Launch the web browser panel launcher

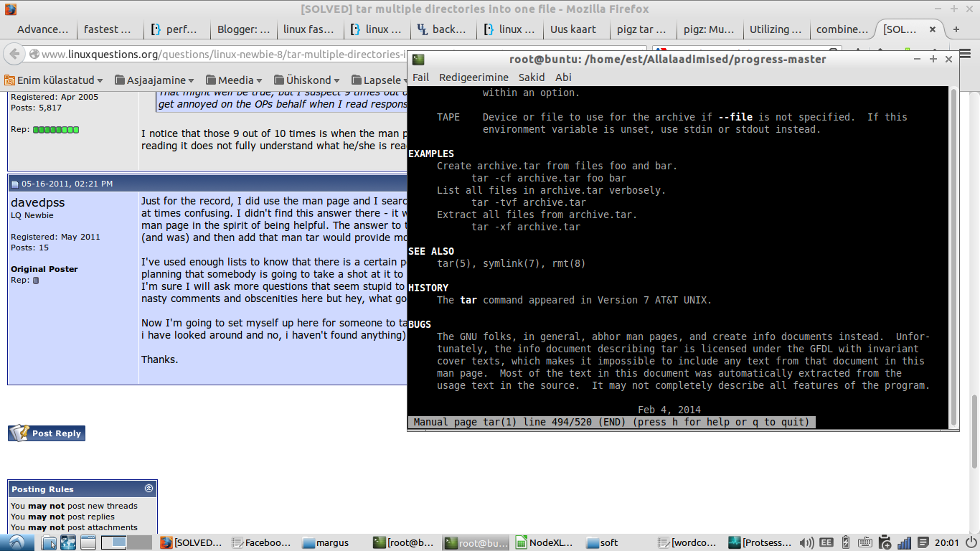coord(67,542)
